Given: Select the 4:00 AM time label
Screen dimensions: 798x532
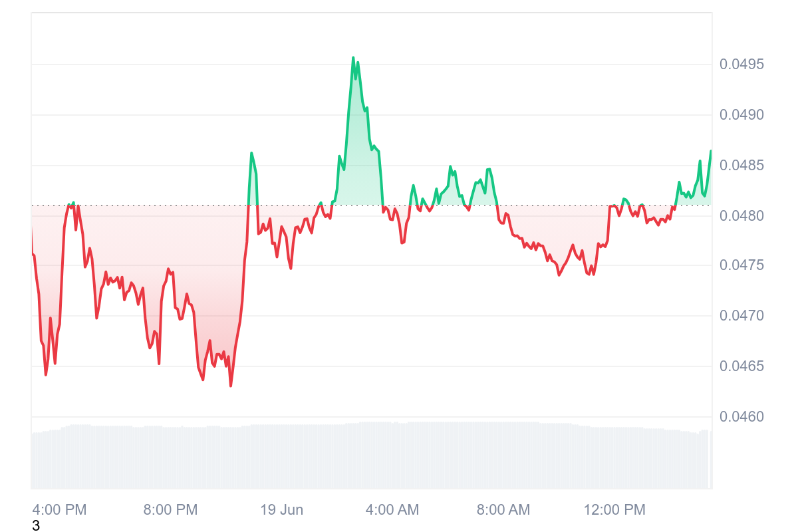Looking at the screenshot, I should coord(392,510).
